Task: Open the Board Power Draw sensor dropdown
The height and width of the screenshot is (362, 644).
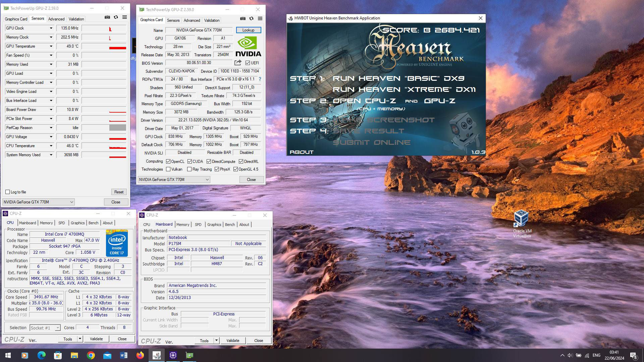Action: (x=51, y=110)
